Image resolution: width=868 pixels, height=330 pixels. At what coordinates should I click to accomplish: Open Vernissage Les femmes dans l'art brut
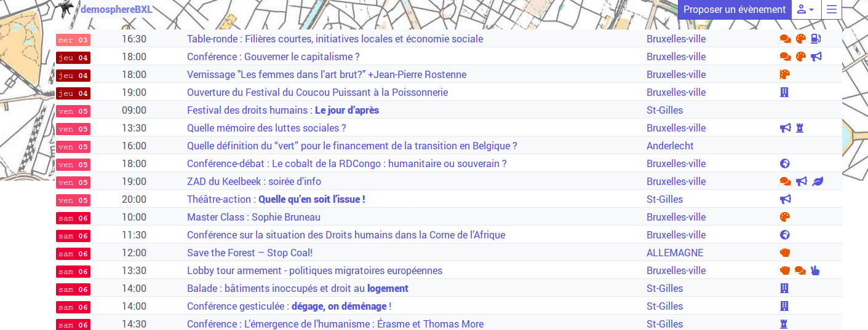point(327,74)
